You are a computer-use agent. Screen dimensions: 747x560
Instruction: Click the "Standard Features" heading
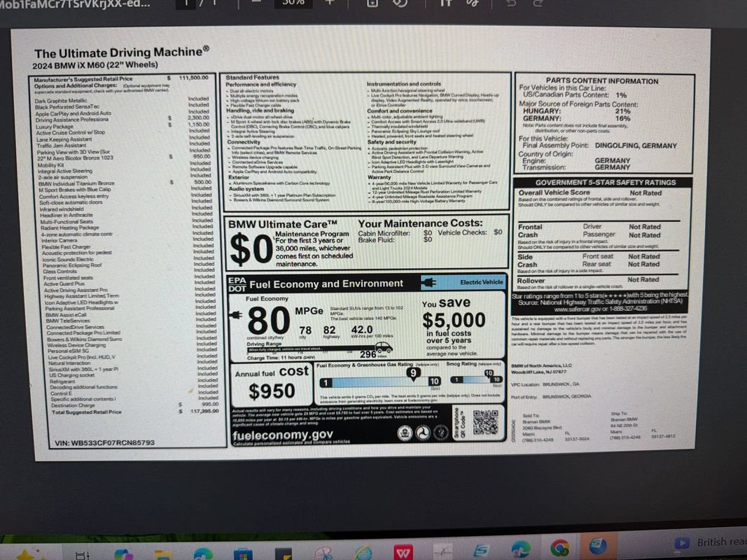coord(253,77)
